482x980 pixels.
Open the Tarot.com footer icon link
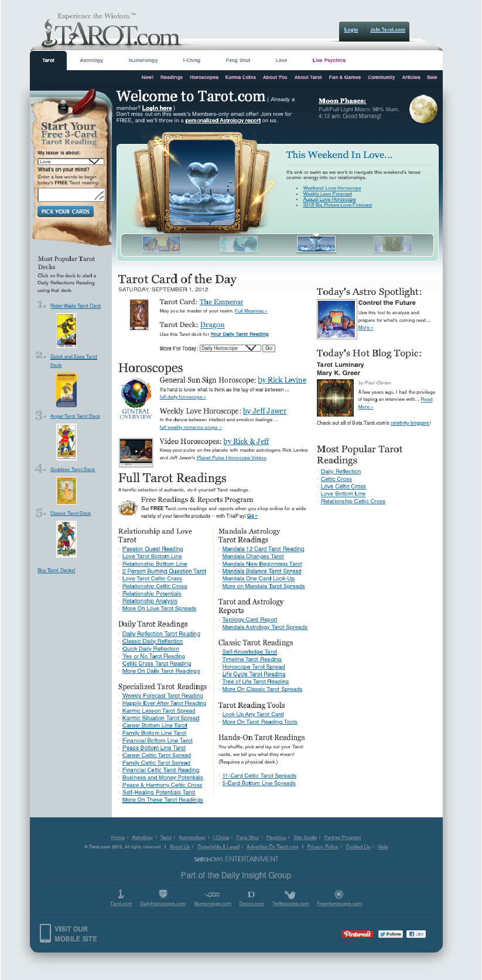point(121,894)
